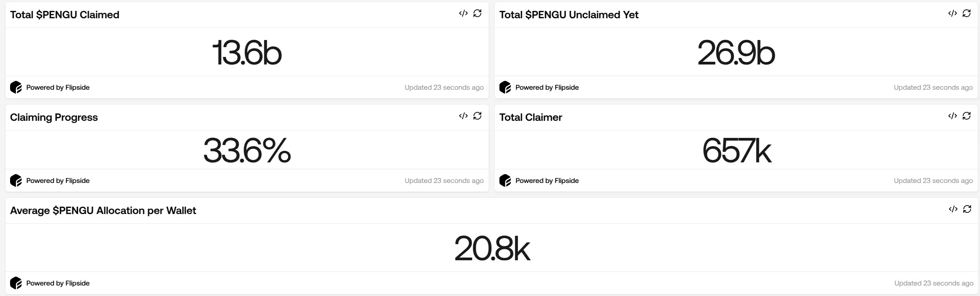The width and height of the screenshot is (980, 296).
Task: Refresh the Total $PENGU Claimed card
Action: click(x=477, y=14)
